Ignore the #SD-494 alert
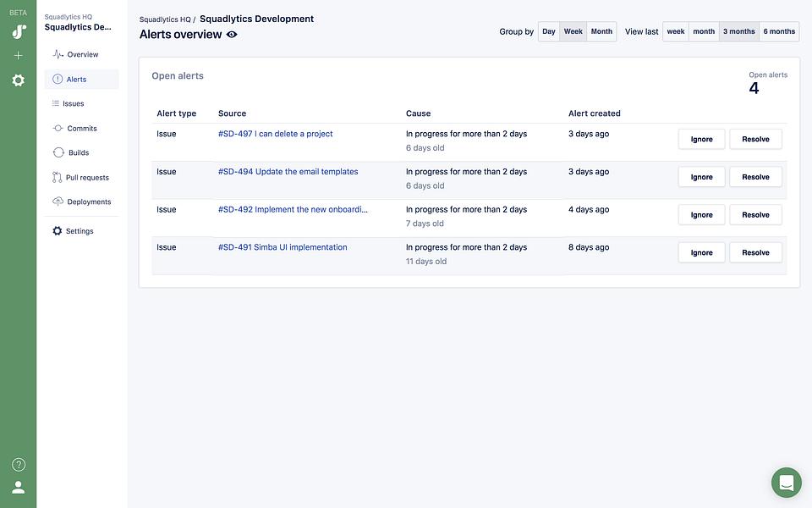 pyautogui.click(x=702, y=177)
